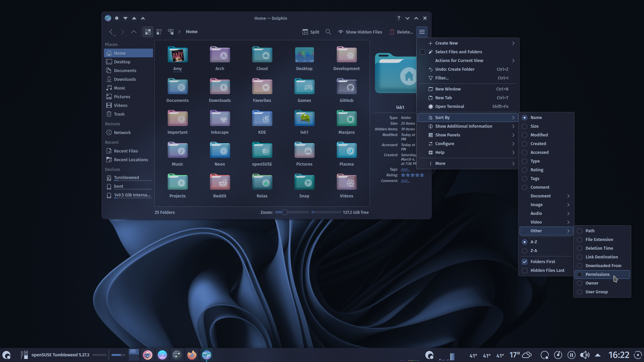This screenshot has height=362, width=644.
Task: Open the Inkscape folder
Action: (220, 122)
